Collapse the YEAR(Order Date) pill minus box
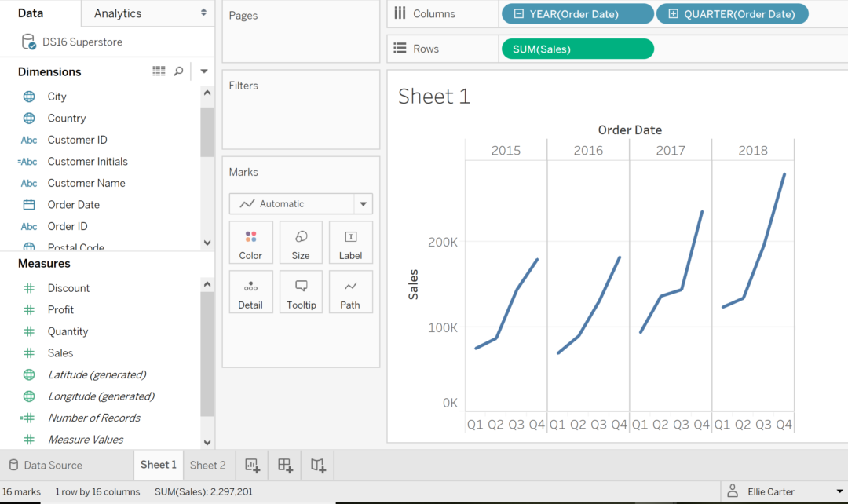Image resolution: width=848 pixels, height=504 pixels. [x=519, y=14]
